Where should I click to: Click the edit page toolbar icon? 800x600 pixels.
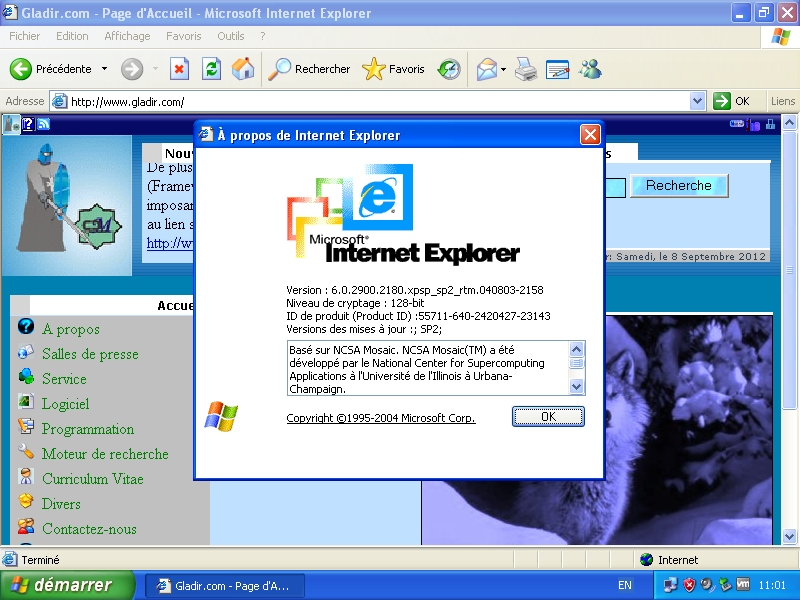557,69
